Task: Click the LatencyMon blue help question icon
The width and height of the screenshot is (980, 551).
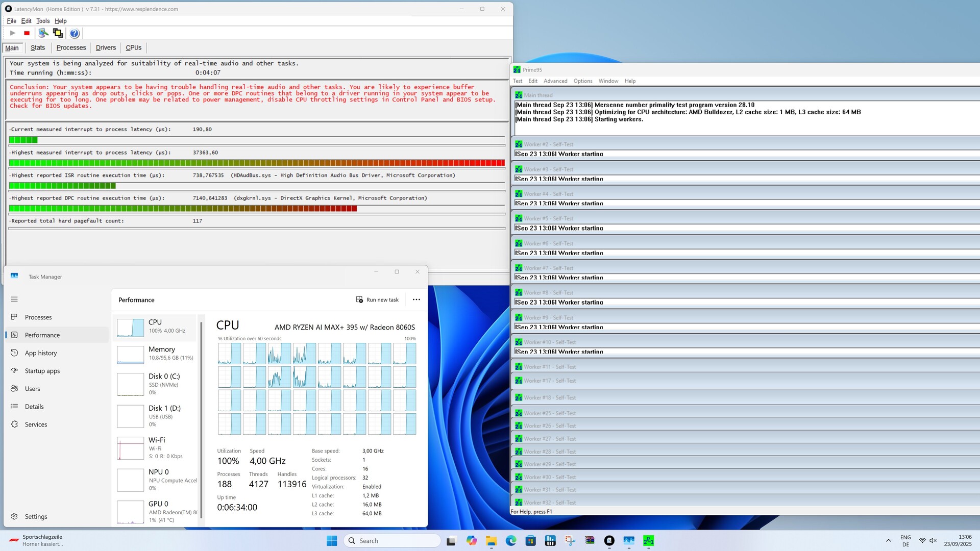Action: [x=75, y=33]
